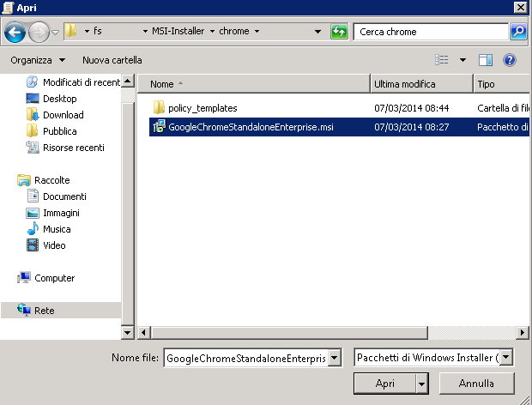532x405 pixels.
Task: Select the chrome breadcrumb
Action: point(234,31)
